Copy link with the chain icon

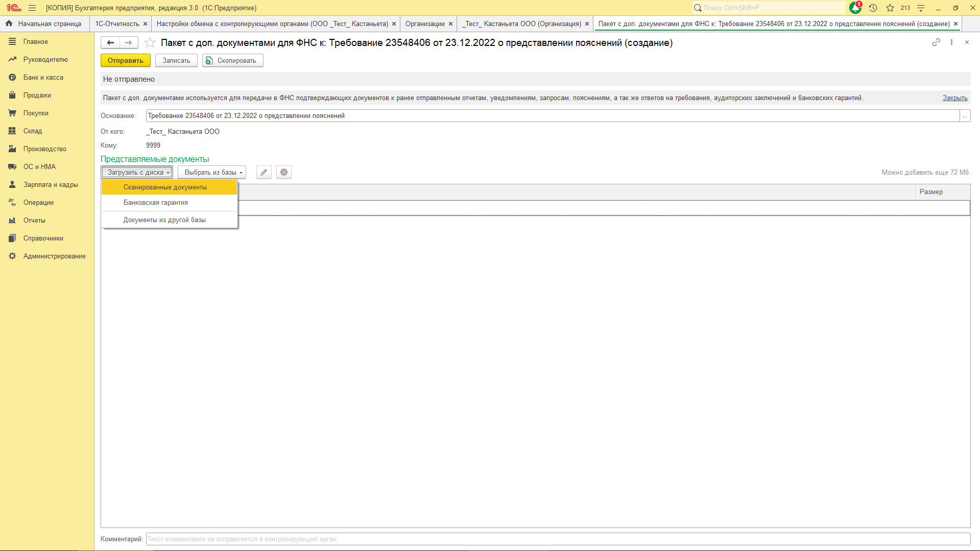click(x=936, y=42)
